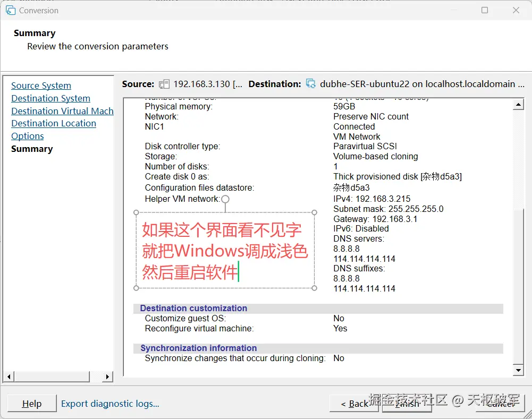
Task: Open the Help dialog
Action: click(x=31, y=404)
